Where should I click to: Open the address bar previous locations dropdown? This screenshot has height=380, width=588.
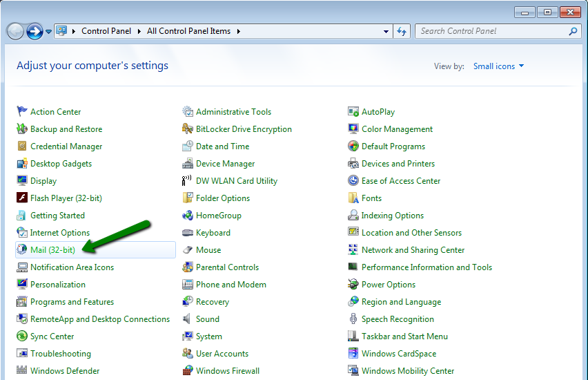tap(386, 32)
